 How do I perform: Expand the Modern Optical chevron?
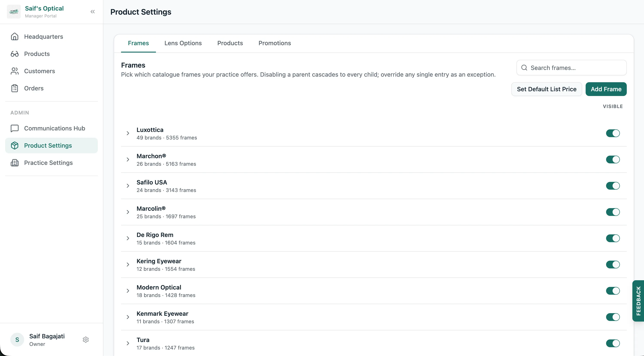point(128,291)
